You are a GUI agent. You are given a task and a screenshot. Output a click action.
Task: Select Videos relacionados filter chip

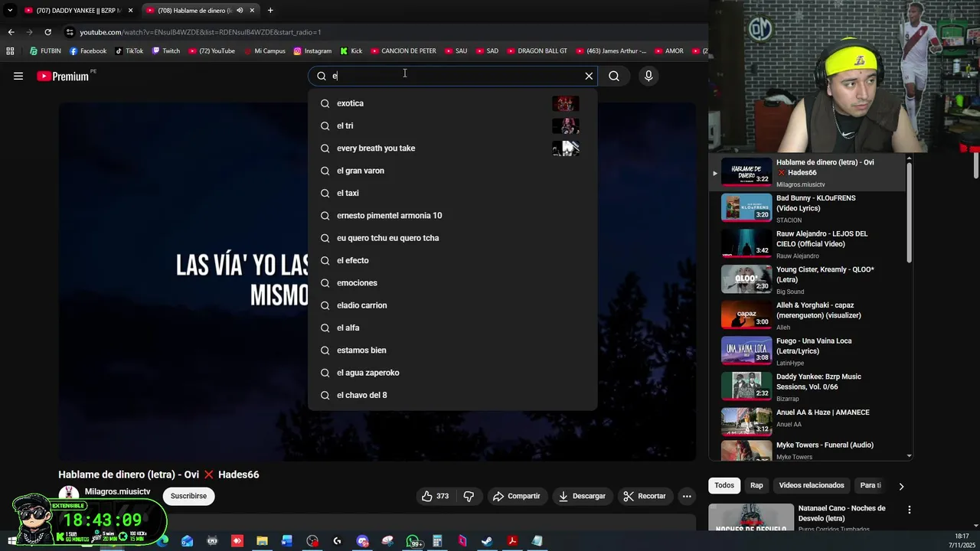[x=812, y=485]
